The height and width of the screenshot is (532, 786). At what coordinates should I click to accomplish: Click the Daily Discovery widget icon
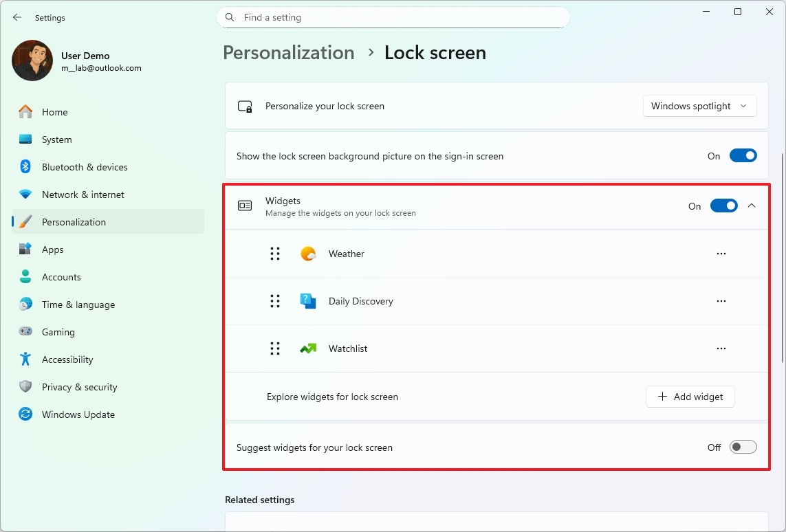click(307, 301)
